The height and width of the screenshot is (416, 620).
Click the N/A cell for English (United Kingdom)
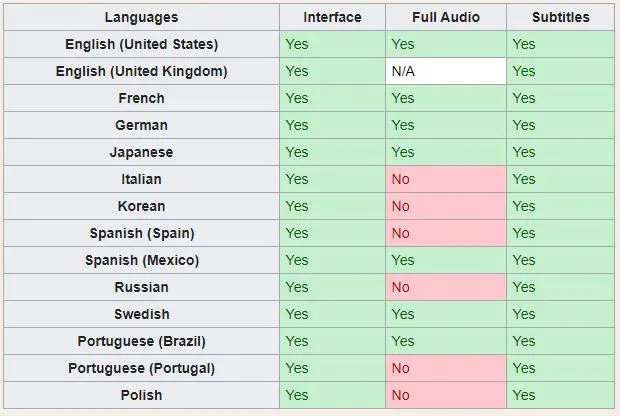445,71
